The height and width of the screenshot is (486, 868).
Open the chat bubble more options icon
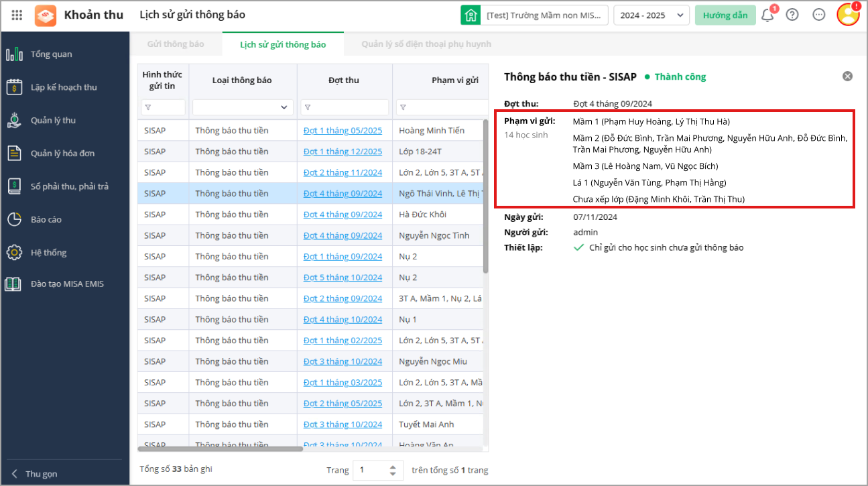[818, 15]
